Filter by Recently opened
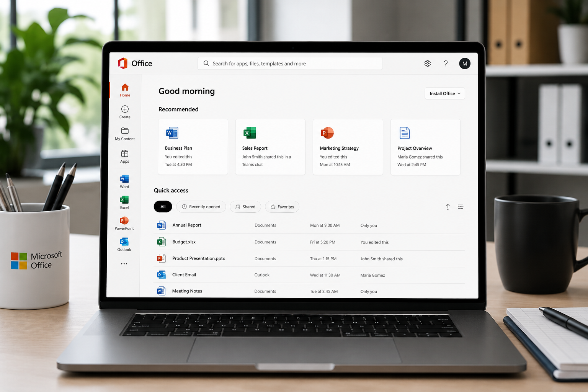 201,207
